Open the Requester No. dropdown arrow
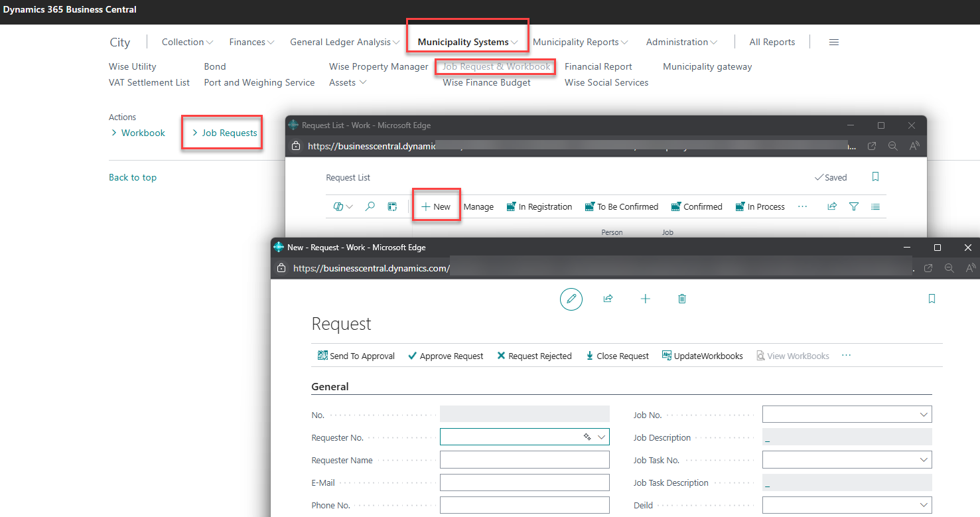 coord(601,437)
